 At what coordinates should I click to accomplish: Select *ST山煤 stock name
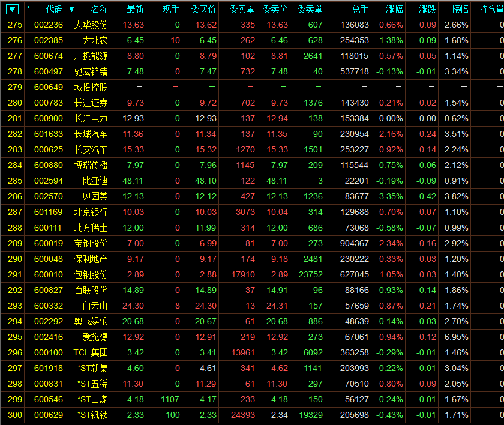(92, 400)
